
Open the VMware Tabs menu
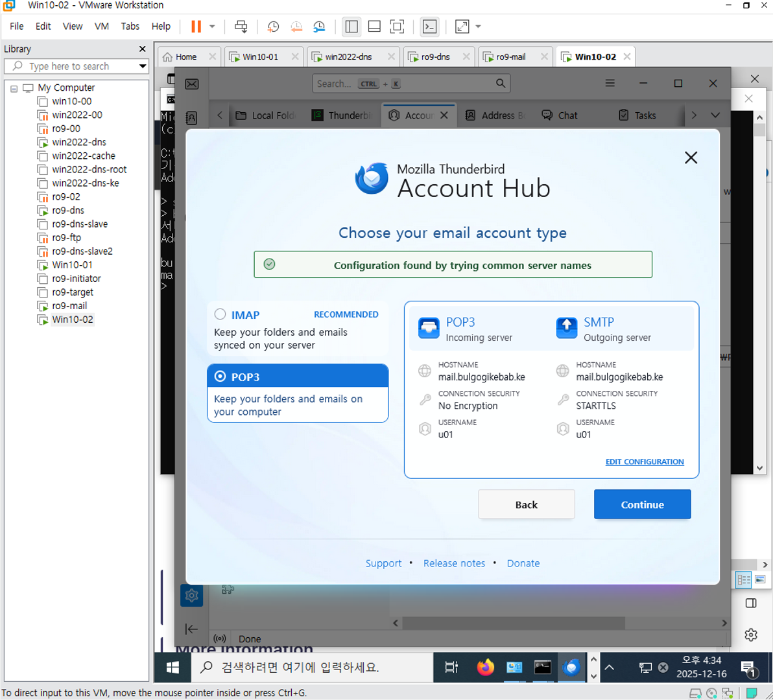130,26
